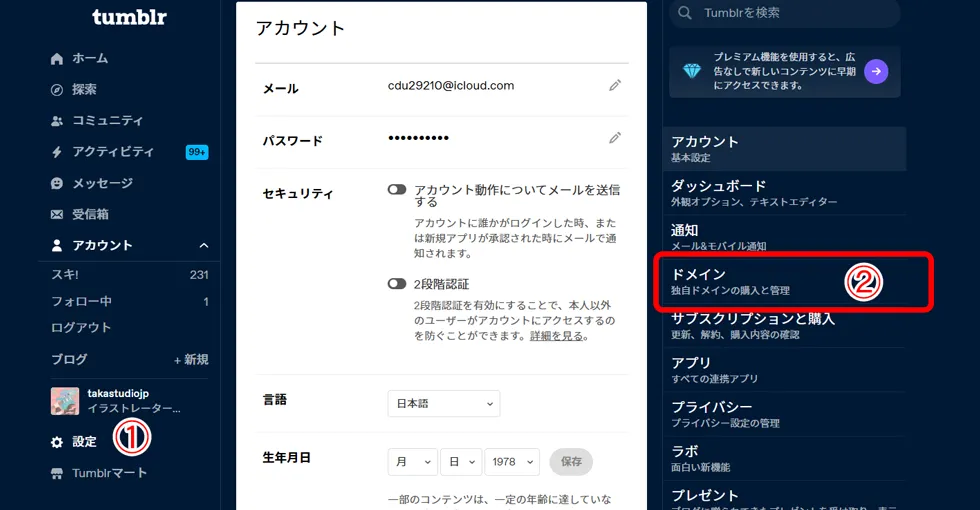Click the takastudiojp blog avatar

coord(65,401)
